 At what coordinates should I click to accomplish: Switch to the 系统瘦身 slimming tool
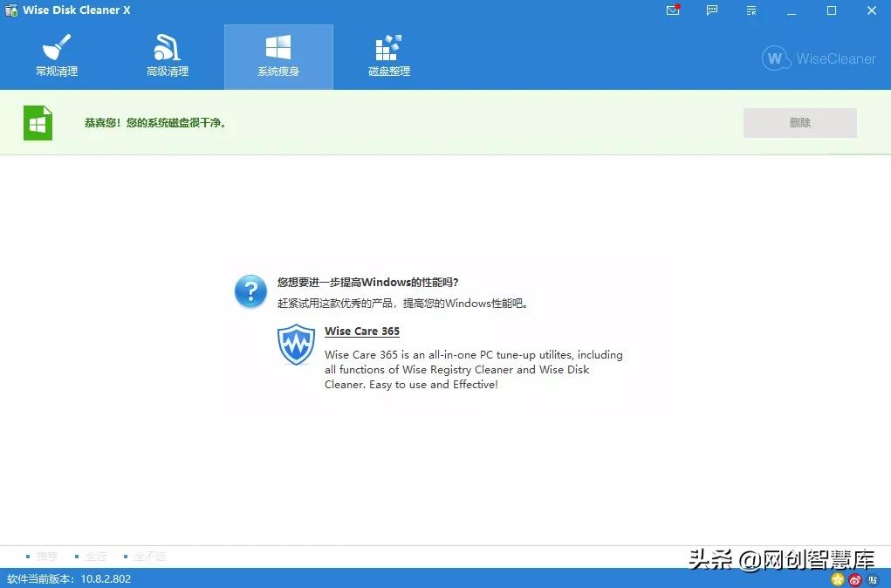[x=278, y=56]
